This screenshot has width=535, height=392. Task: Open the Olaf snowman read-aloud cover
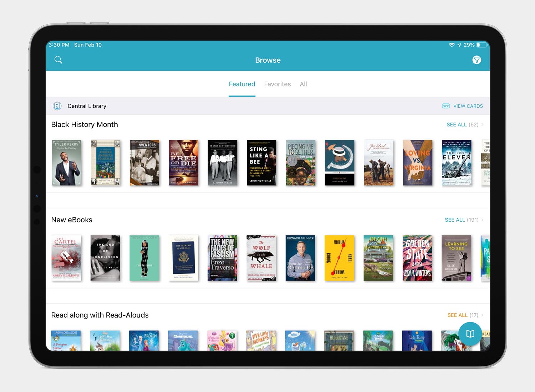pos(300,340)
